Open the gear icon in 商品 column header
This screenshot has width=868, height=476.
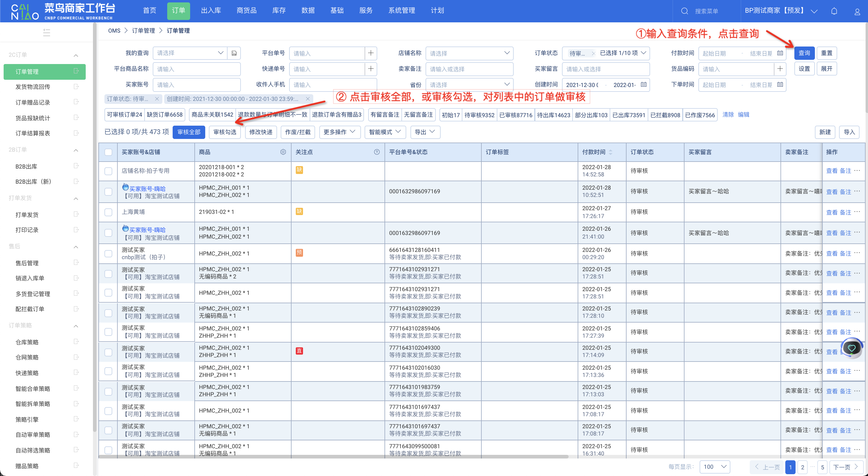coord(283,152)
